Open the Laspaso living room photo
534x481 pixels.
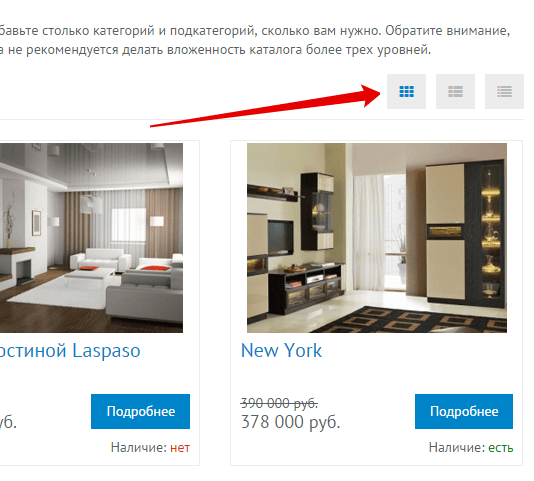tap(91, 238)
